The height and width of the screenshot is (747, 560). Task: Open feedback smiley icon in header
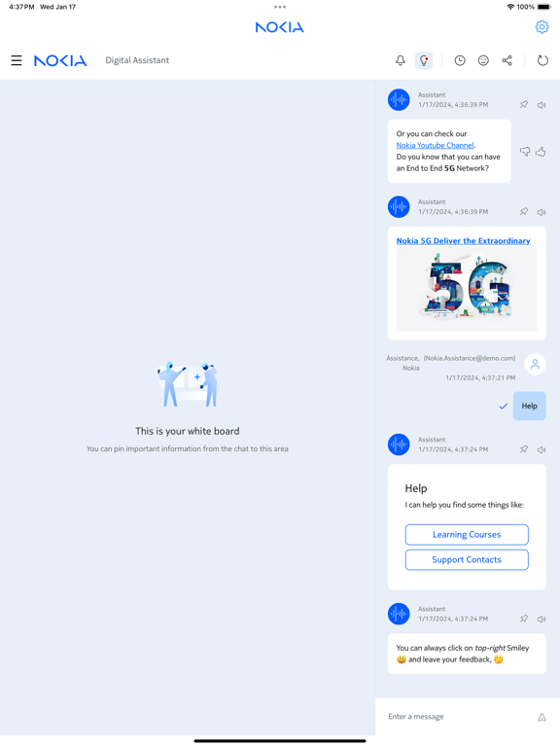coord(483,60)
